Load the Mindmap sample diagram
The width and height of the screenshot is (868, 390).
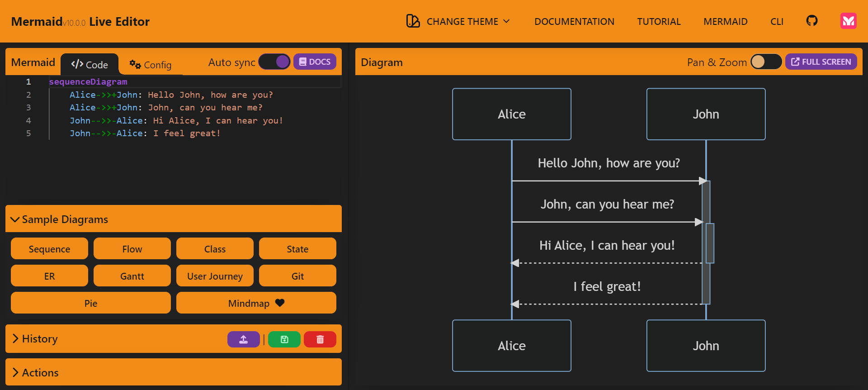click(256, 303)
